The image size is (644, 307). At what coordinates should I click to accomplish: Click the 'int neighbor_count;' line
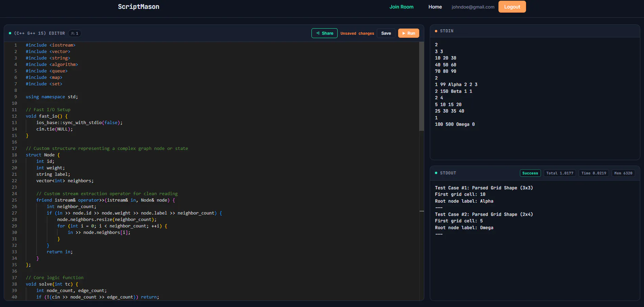(x=71, y=207)
